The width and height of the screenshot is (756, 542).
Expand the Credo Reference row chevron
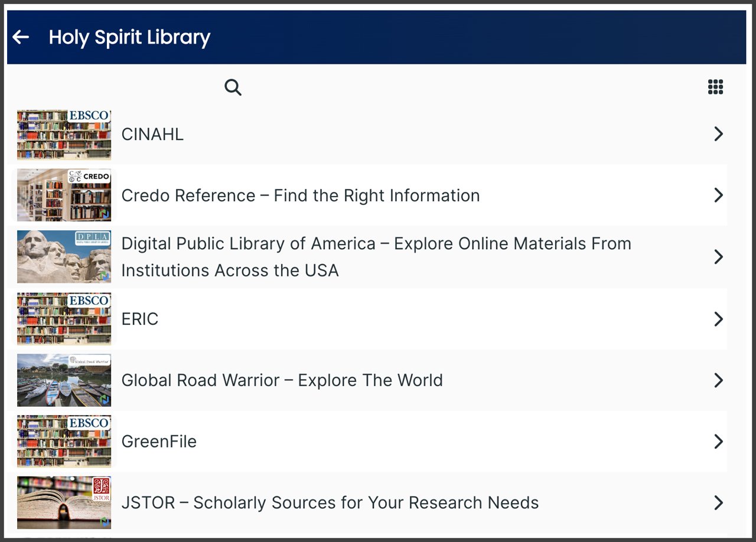tap(718, 195)
